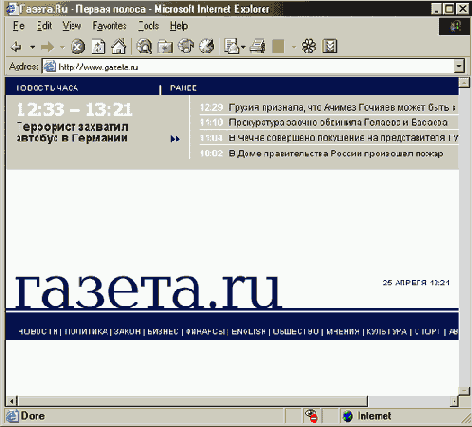The height and width of the screenshot is (427, 472).
Task: Open the ЗАКОН navigation section
Action: tap(127, 332)
